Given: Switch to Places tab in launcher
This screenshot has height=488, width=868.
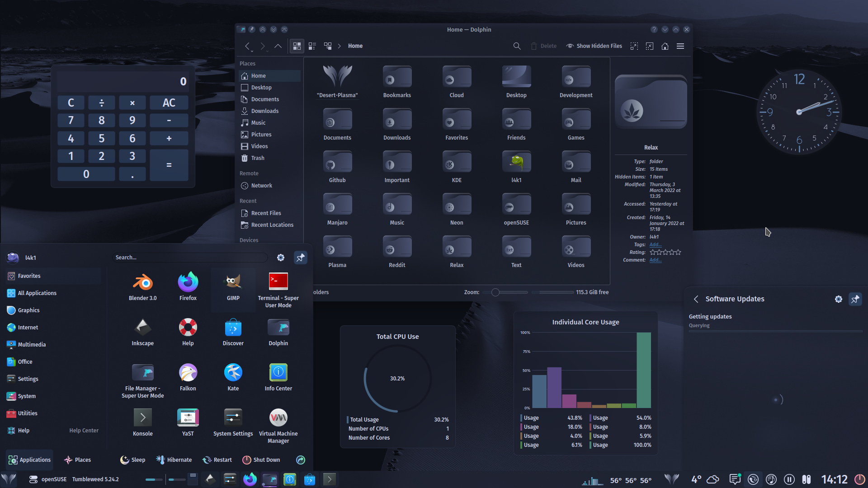Looking at the screenshot, I should [77, 460].
